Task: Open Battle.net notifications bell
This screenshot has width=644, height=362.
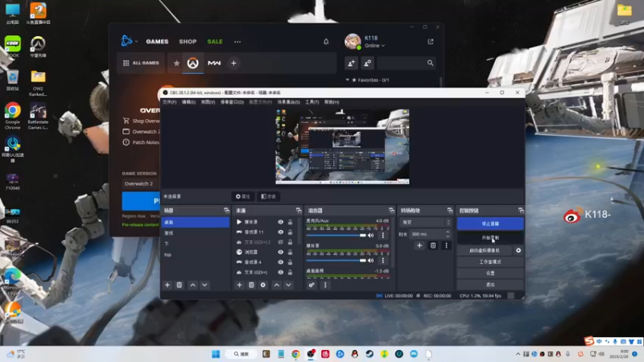Action: click(326, 42)
